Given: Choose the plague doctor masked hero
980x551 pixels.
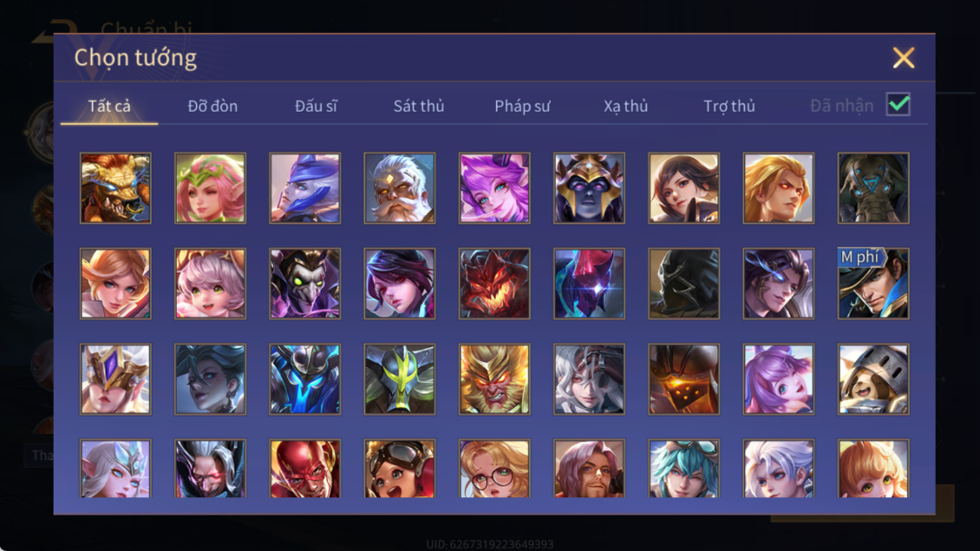Looking at the screenshot, I should click(x=305, y=284).
